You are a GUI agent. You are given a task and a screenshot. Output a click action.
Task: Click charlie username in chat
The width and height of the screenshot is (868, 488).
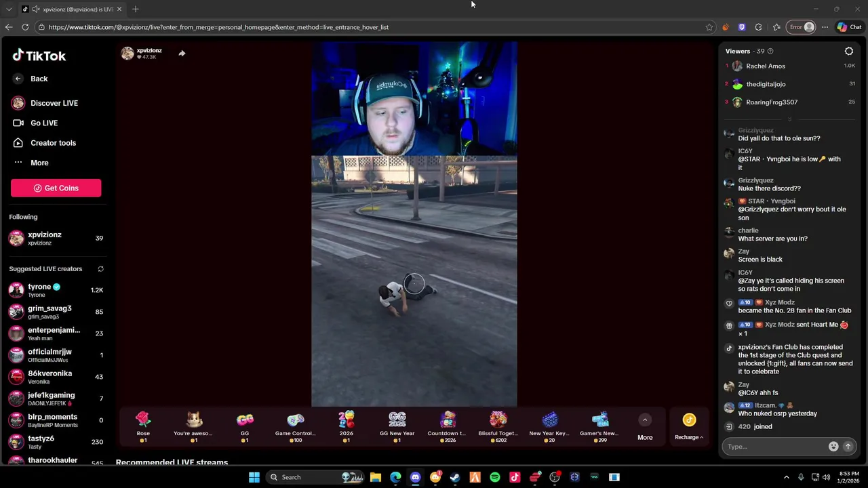tap(748, 230)
